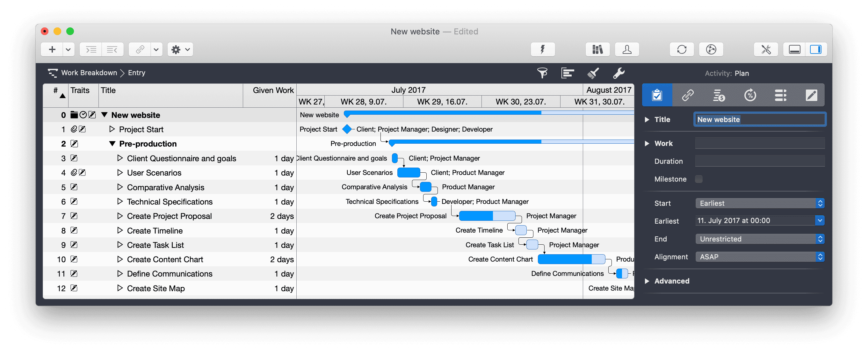Switch to the link inspector tab
The image size is (868, 353).
[688, 95]
